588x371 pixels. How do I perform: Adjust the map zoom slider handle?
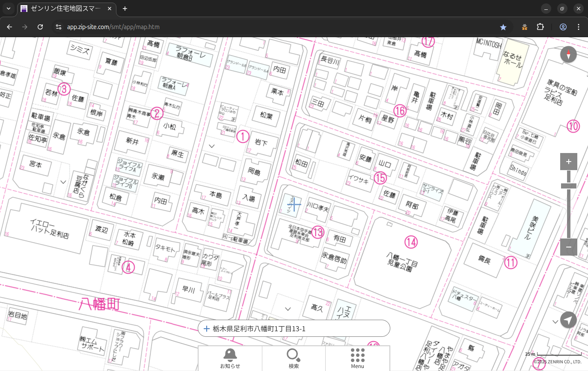tap(569, 186)
